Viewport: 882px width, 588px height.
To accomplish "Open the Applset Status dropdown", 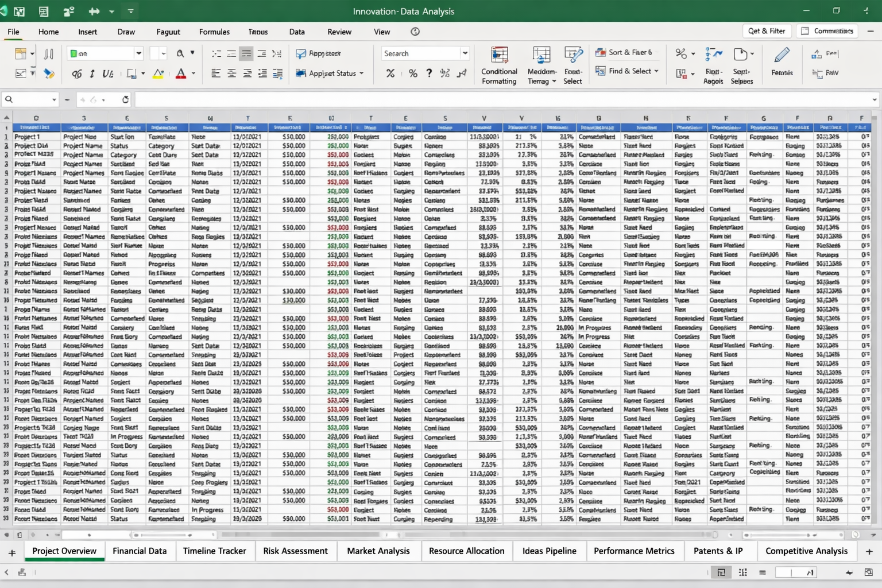I will pyautogui.click(x=330, y=73).
